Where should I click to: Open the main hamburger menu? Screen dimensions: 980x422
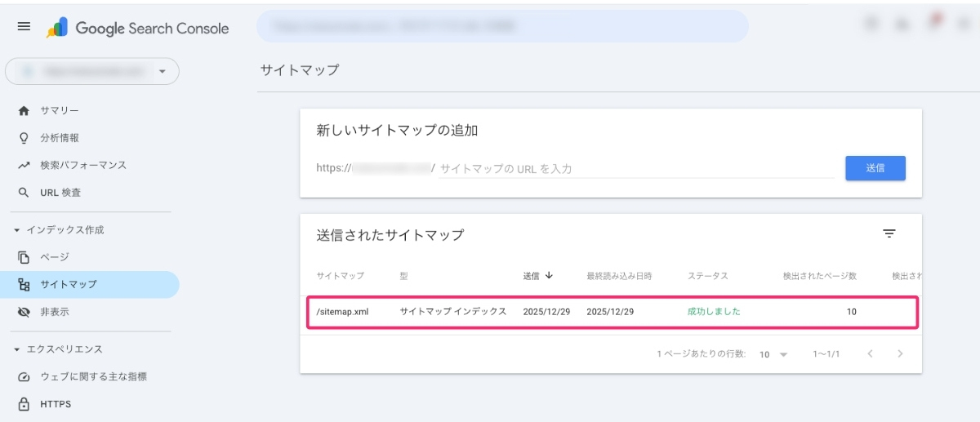pyautogui.click(x=24, y=27)
